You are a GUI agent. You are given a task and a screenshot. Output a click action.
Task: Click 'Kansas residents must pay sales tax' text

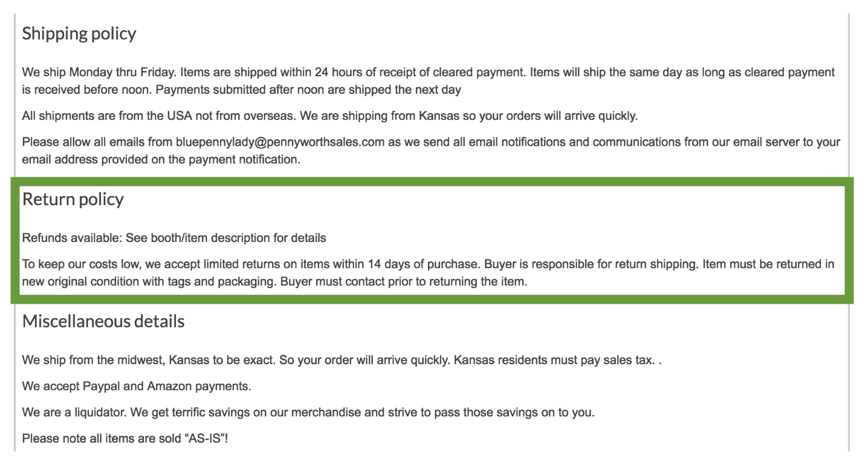coord(554,360)
